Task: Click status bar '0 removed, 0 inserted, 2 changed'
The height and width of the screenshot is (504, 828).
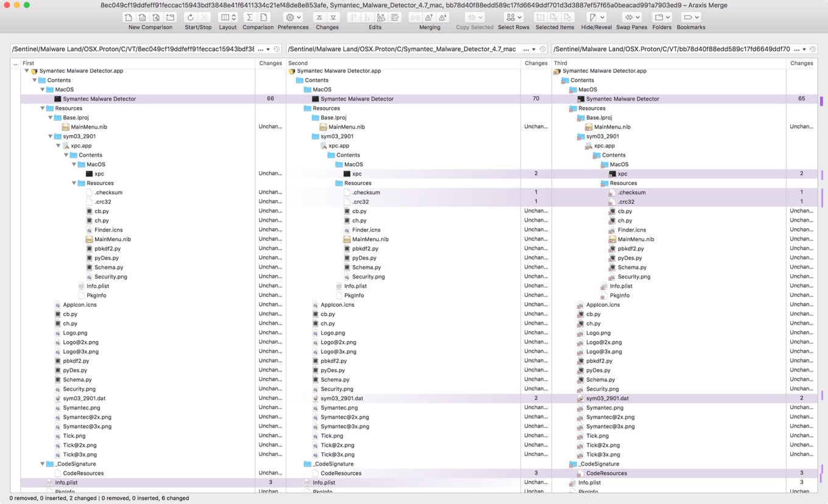Action: [x=54, y=498]
